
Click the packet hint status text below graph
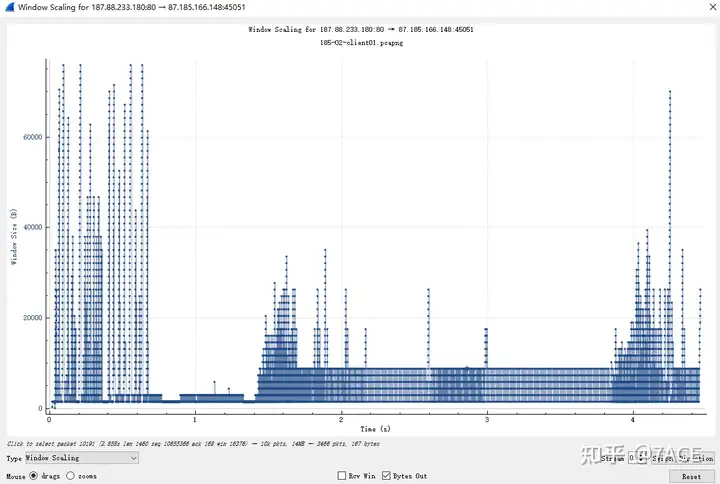click(193, 444)
